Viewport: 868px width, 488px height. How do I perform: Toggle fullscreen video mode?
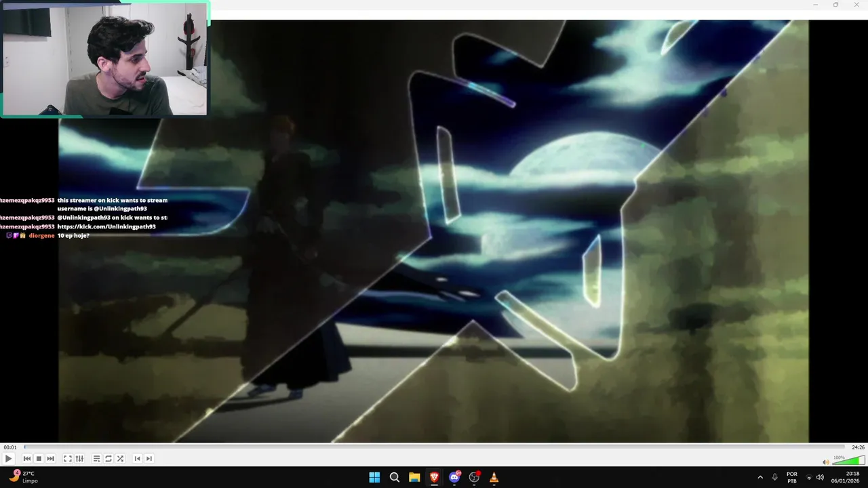point(68,459)
